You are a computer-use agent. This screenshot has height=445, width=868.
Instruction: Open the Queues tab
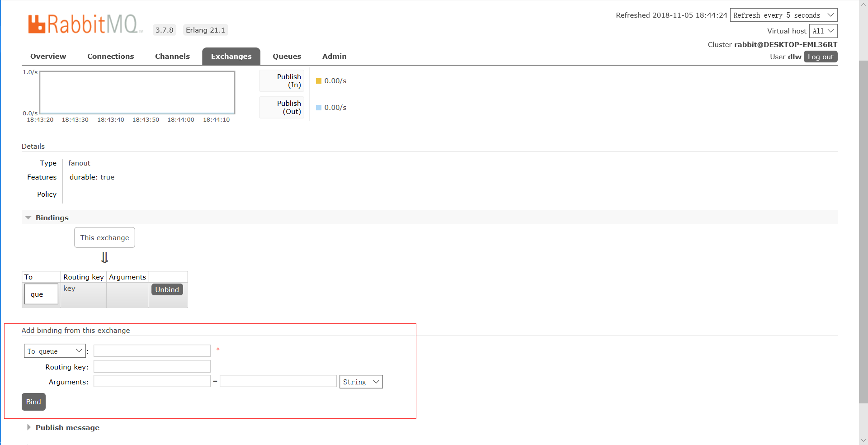click(x=287, y=56)
